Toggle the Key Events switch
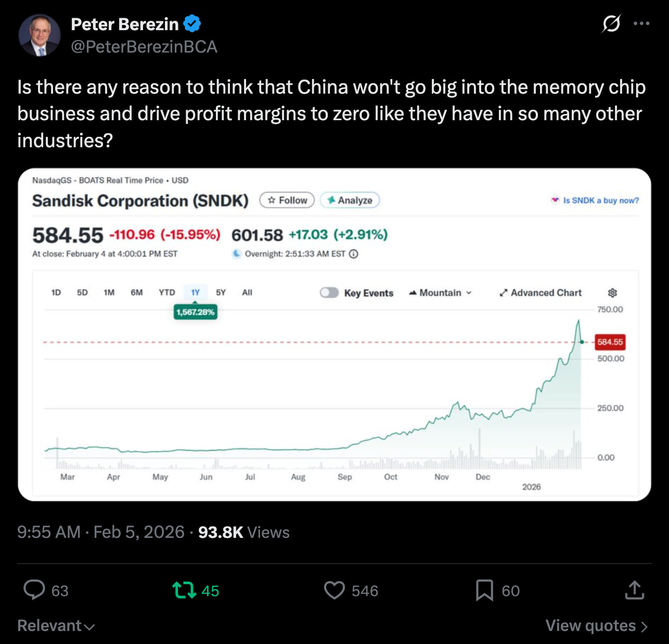The height and width of the screenshot is (644, 669). pos(329,293)
